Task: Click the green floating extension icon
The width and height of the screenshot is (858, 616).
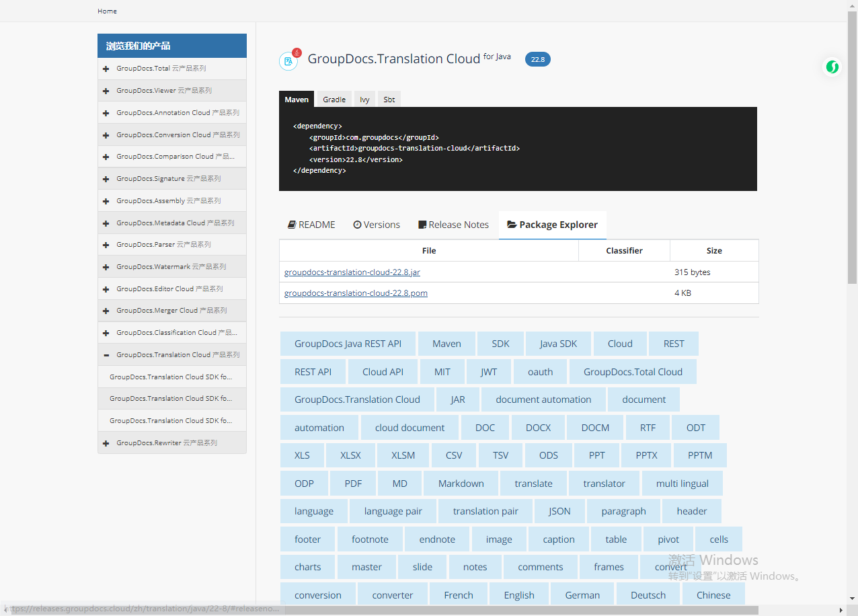Action: [832, 67]
